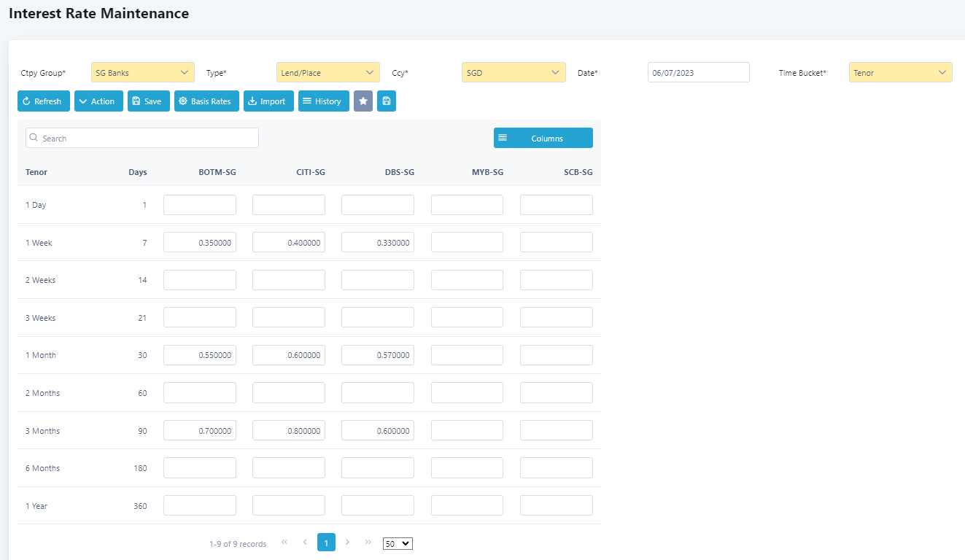The image size is (965, 560).
Task: Go to next page arrow
Action: [x=347, y=542]
